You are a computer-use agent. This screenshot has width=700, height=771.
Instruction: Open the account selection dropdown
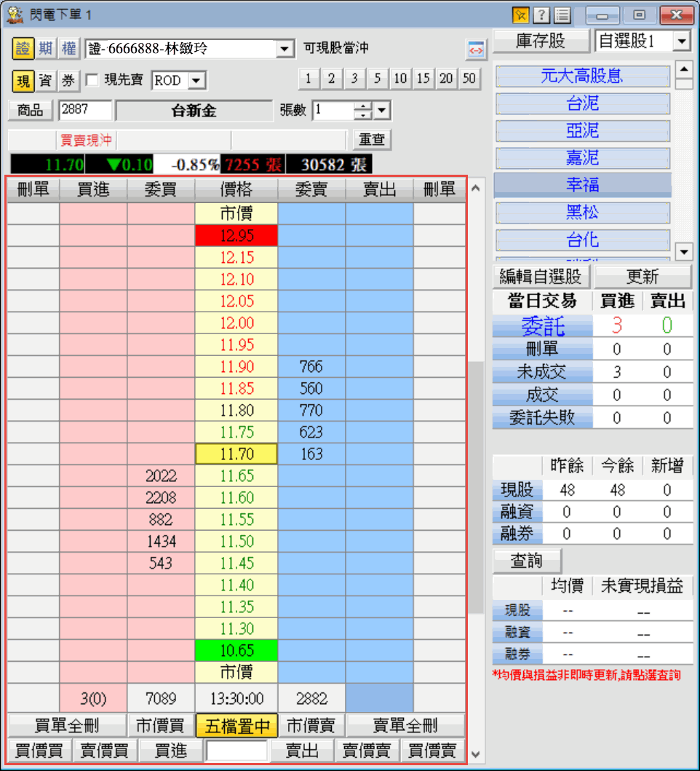tap(284, 50)
